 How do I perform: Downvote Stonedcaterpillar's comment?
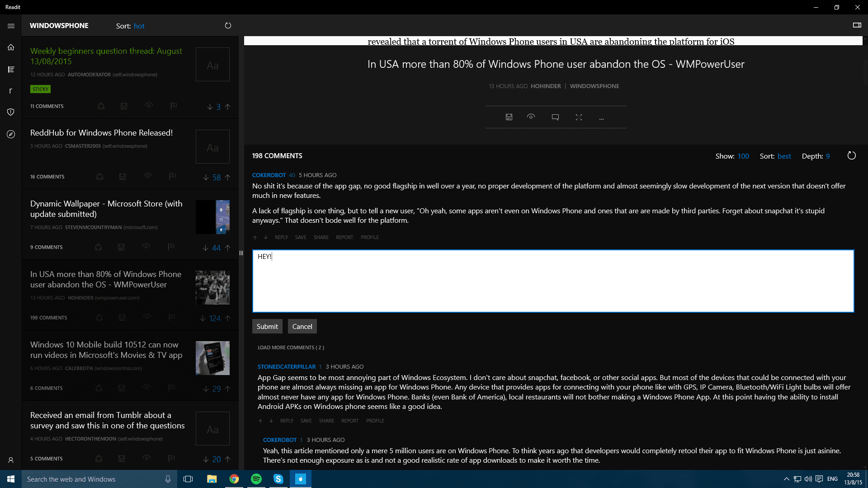[271, 421]
